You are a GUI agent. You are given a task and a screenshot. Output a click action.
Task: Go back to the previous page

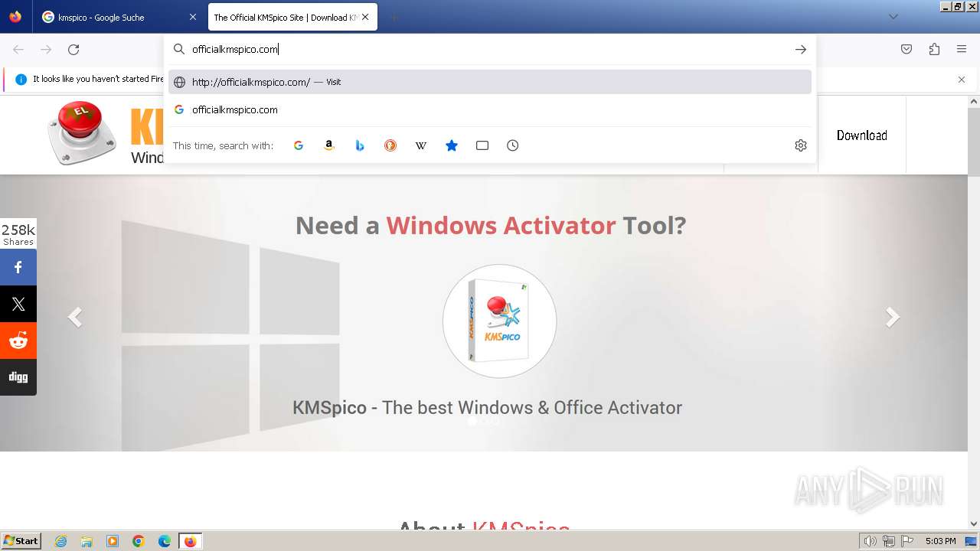pyautogui.click(x=18, y=49)
